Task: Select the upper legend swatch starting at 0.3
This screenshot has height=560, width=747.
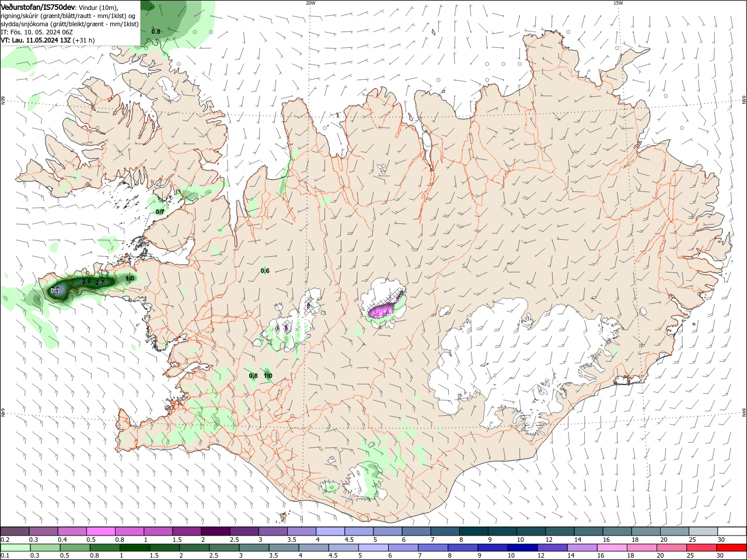Action: [43, 531]
